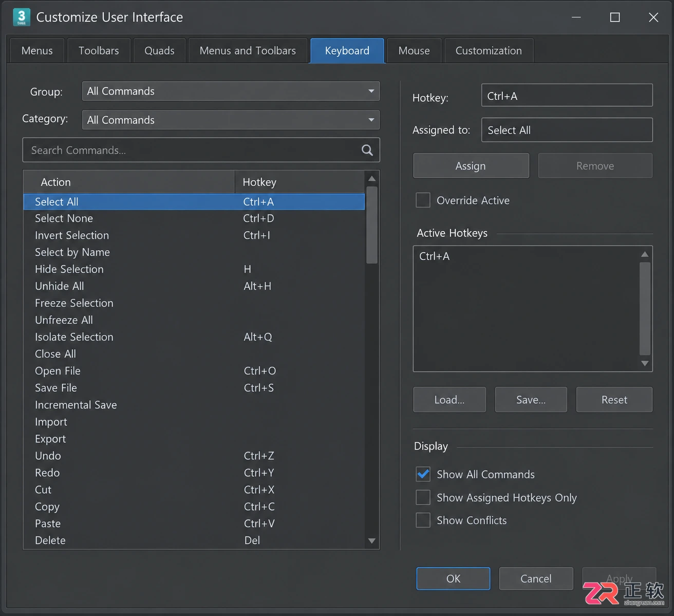Click the Assigned to field
The image size is (674, 616).
coord(567,130)
